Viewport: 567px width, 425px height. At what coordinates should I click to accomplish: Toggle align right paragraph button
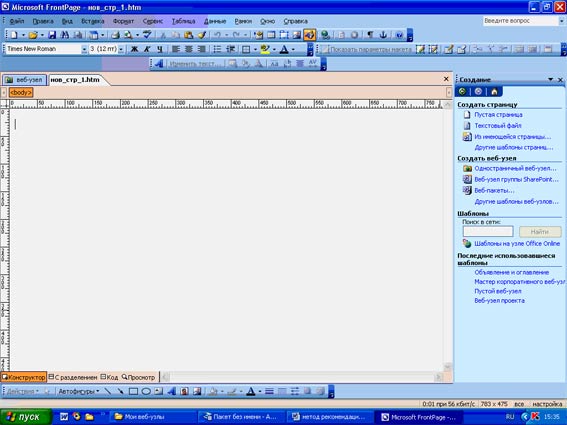(202, 49)
